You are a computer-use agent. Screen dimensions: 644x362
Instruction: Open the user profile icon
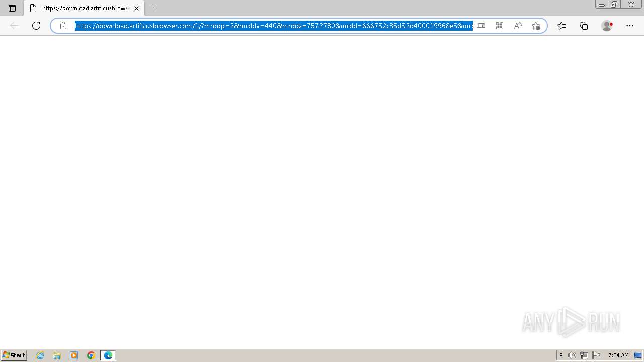[x=607, y=26]
